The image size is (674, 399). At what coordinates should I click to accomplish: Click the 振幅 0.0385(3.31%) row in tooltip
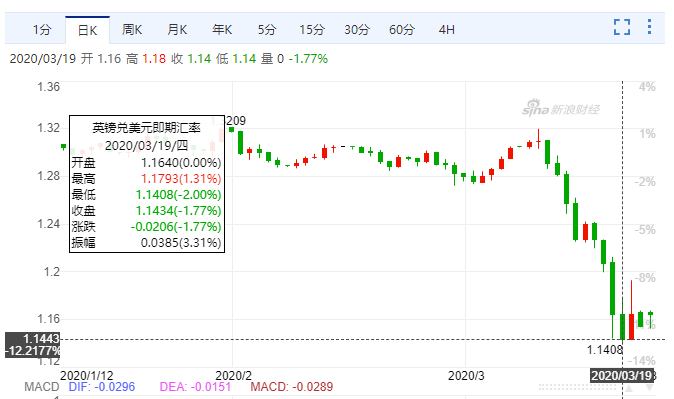tap(147, 243)
